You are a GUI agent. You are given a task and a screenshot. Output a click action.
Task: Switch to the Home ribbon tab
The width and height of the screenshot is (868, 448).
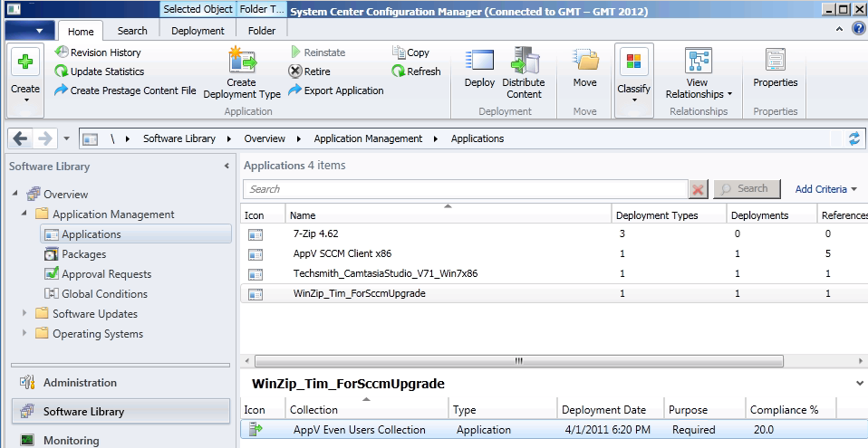[x=81, y=31]
